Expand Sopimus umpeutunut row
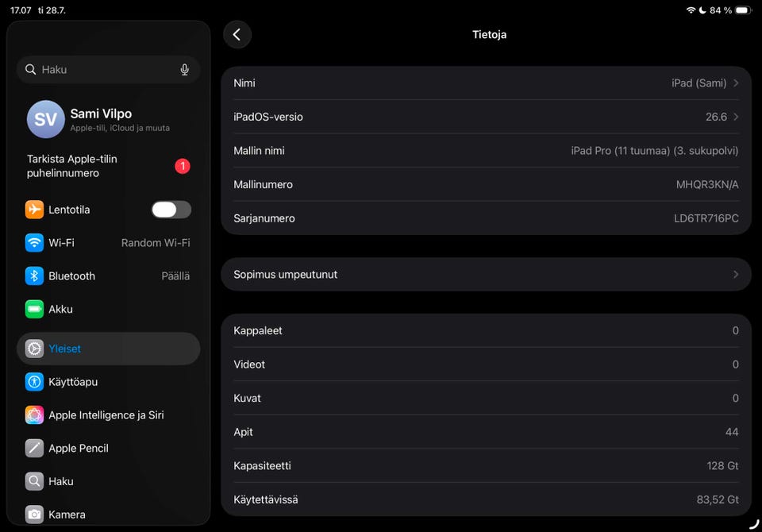 [x=486, y=274]
